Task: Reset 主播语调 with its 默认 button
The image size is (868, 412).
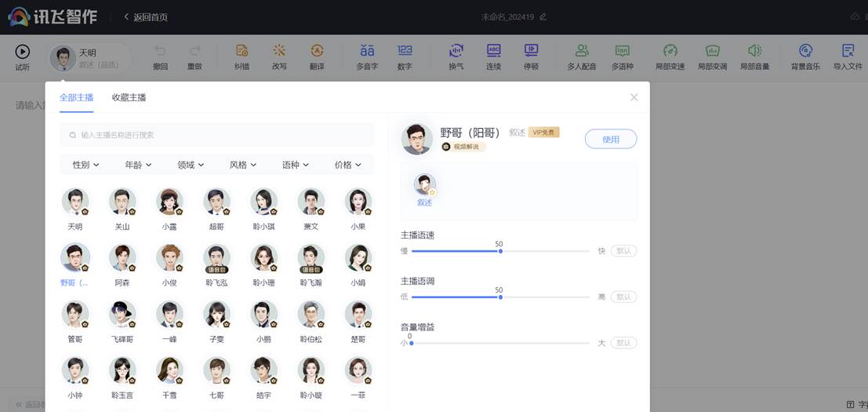Action: [x=623, y=297]
